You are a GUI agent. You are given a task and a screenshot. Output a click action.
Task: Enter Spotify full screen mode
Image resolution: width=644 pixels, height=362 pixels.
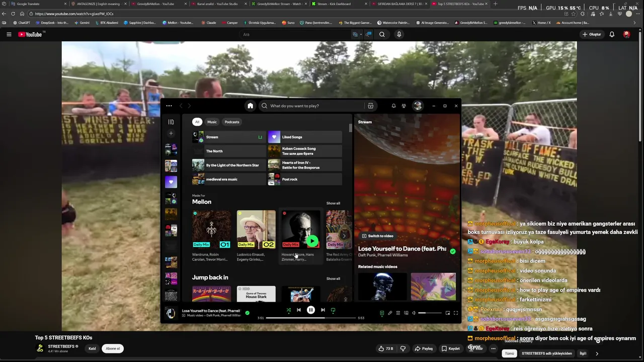click(456, 313)
